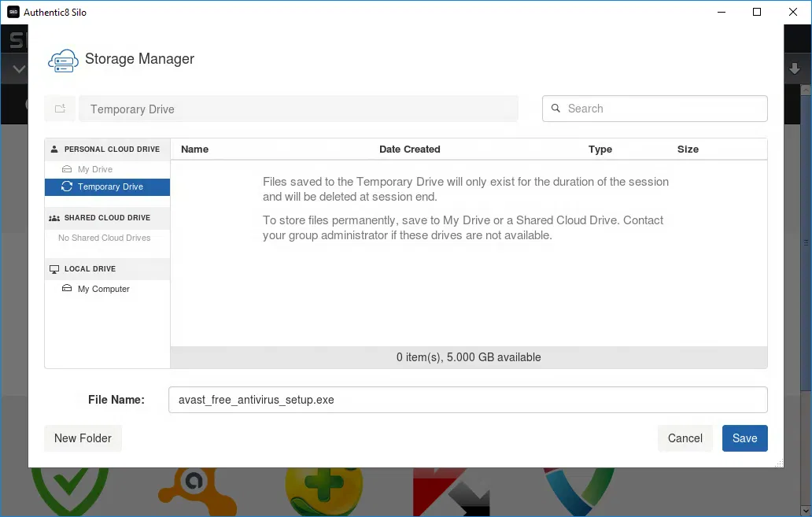
Task: Click the My Drive disk icon
Action: point(67,169)
